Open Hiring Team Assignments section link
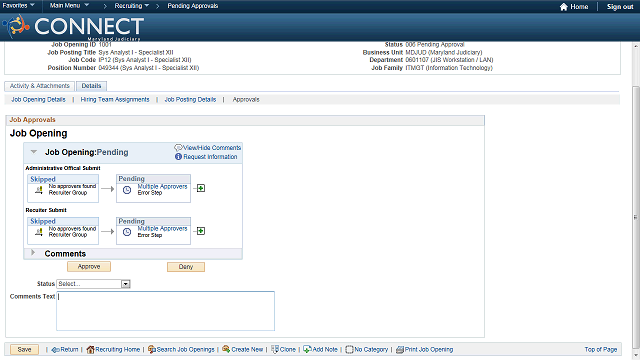640x360 pixels. tap(115, 100)
